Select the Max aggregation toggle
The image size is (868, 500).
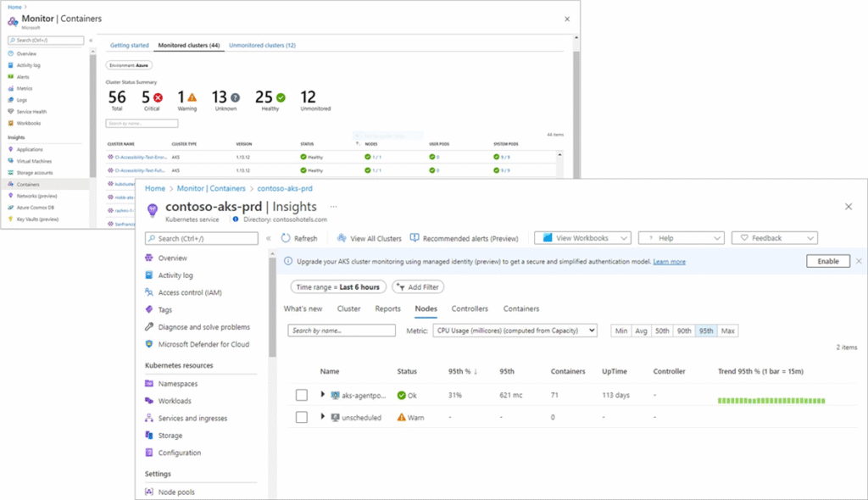point(727,331)
